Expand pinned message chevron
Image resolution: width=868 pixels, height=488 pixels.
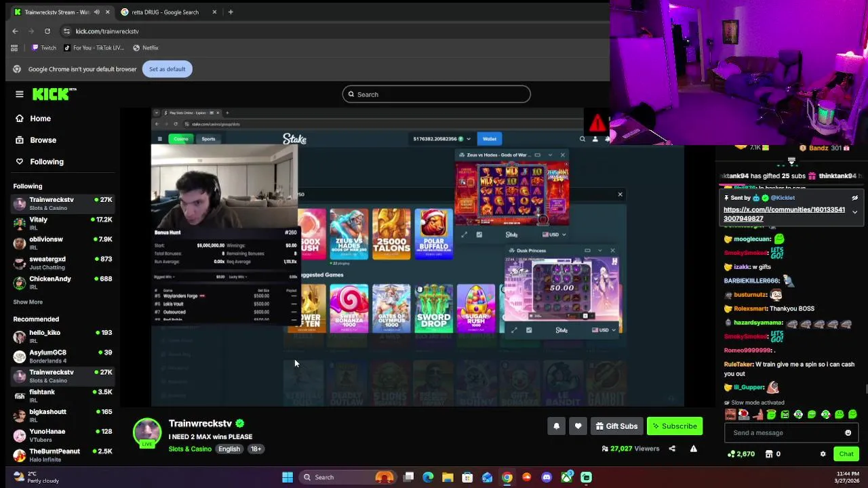pyautogui.click(x=854, y=212)
